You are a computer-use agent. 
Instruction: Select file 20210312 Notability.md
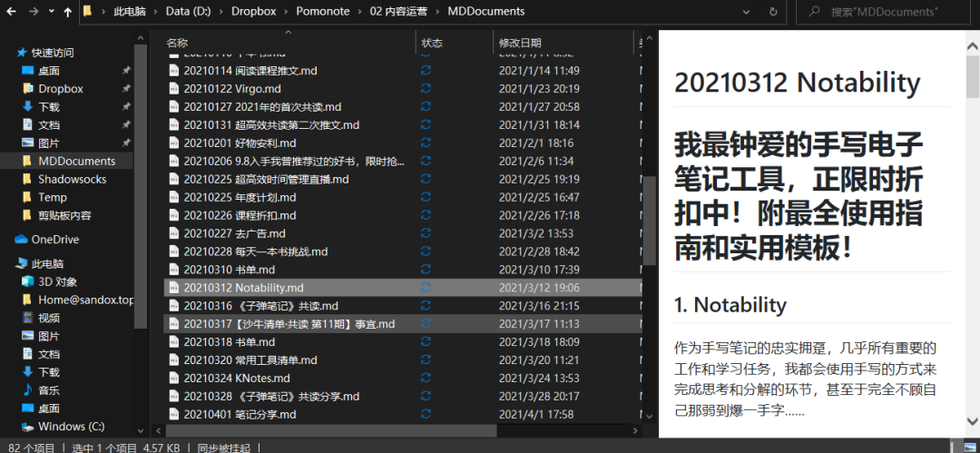(243, 289)
